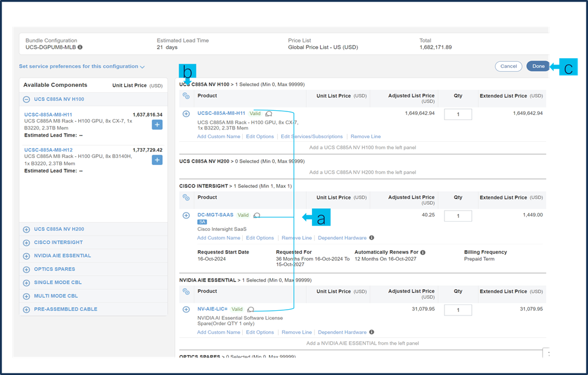The width and height of the screenshot is (588, 375).
Task: Expand row details for UCSC-885A-M8-H11 selected product
Action: click(186, 114)
